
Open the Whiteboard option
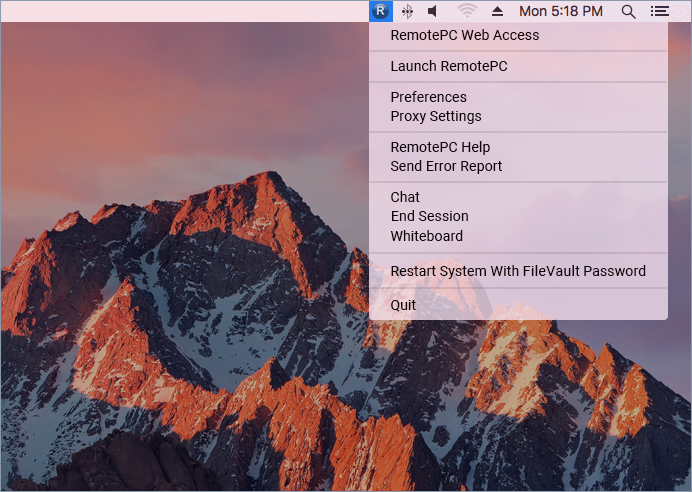click(x=426, y=236)
